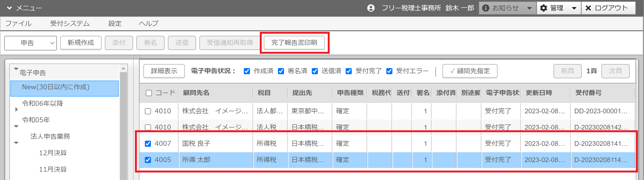Image resolution: width=644 pixels, height=180 pixels.
Task: Uncheck the 受付エラー status filter
Action: coord(389,71)
